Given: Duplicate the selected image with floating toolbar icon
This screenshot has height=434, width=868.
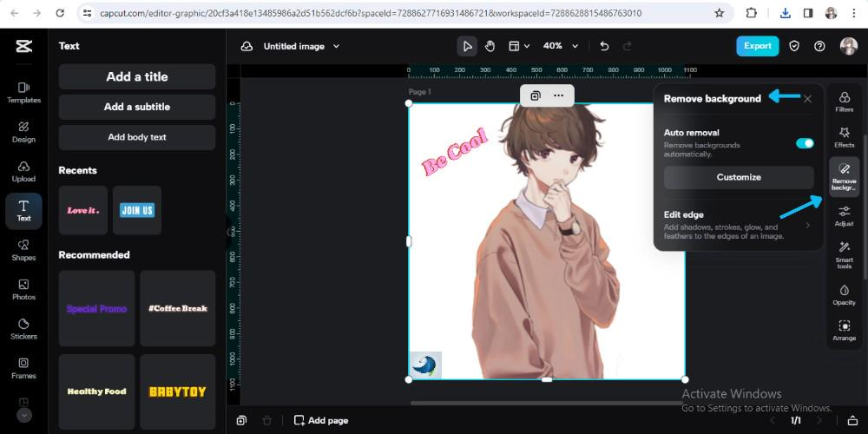Looking at the screenshot, I should pyautogui.click(x=536, y=95).
